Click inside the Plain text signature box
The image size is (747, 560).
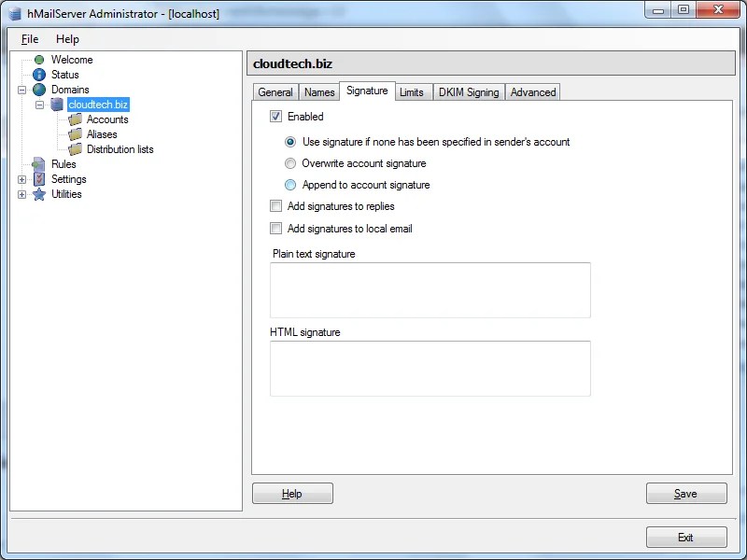[x=430, y=290]
